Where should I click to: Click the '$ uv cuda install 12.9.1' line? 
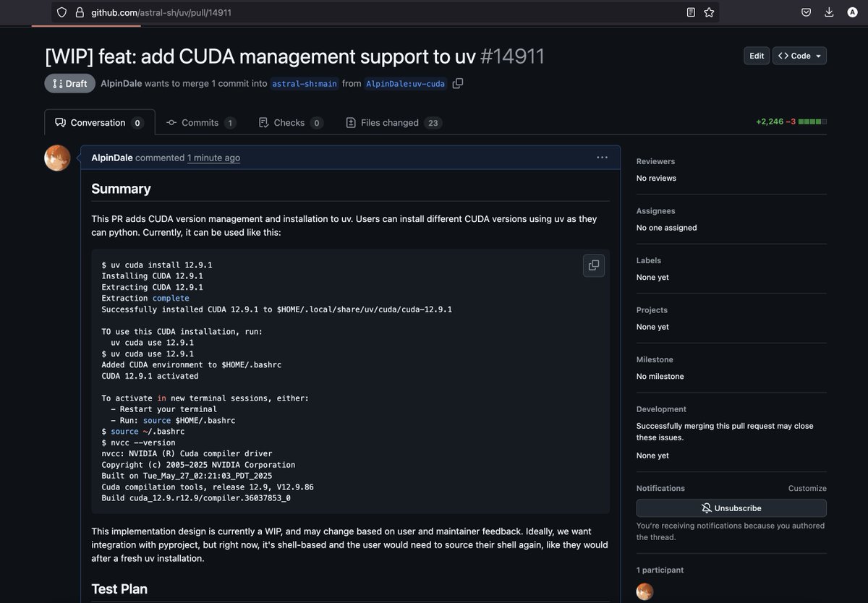coord(157,265)
